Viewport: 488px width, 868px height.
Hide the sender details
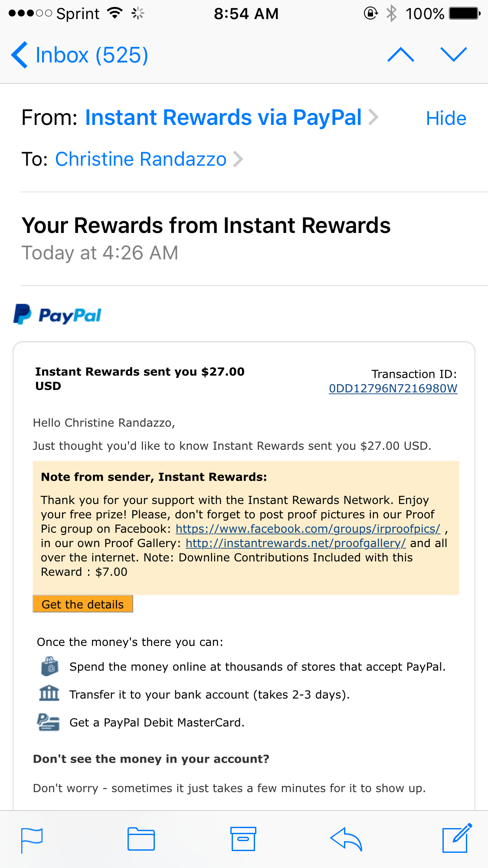446,118
